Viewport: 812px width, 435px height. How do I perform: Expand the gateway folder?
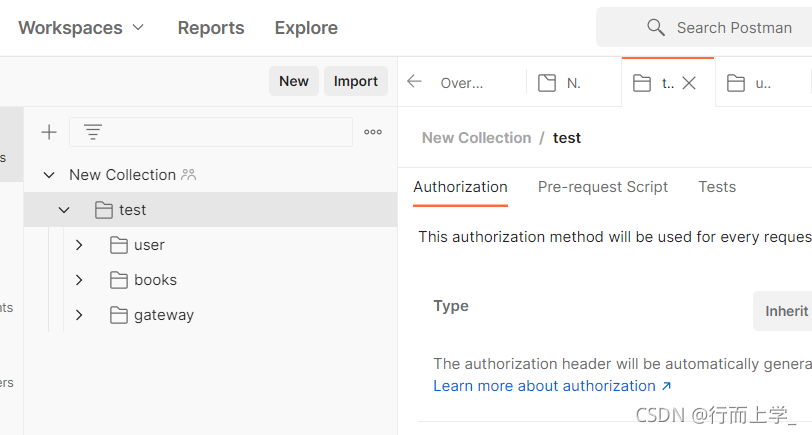79,315
